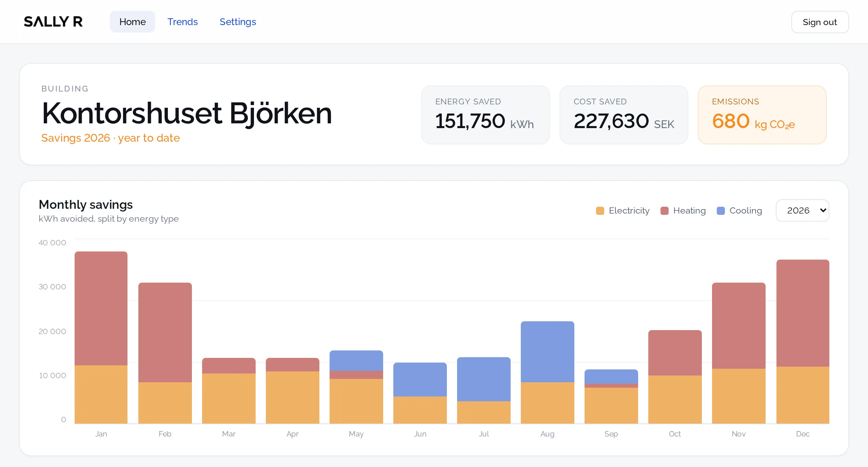Screen dimensions: 868x467
Task: Click the Jan axis label
Action: tap(101, 434)
